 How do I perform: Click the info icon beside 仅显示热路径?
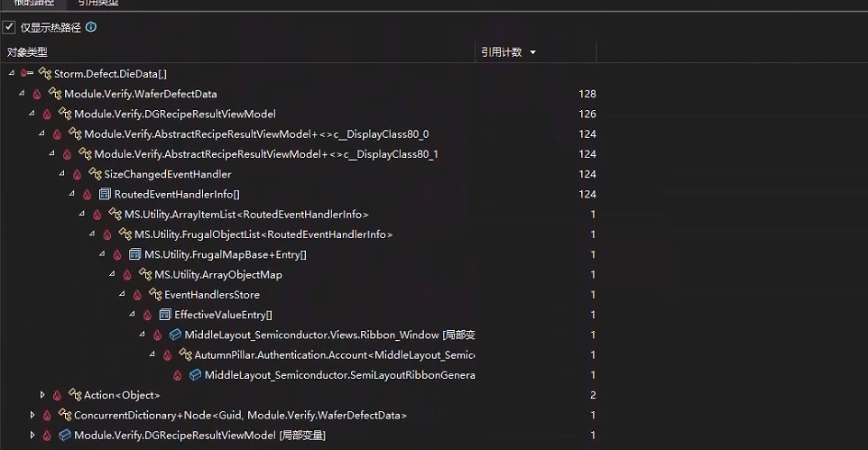tap(91, 27)
